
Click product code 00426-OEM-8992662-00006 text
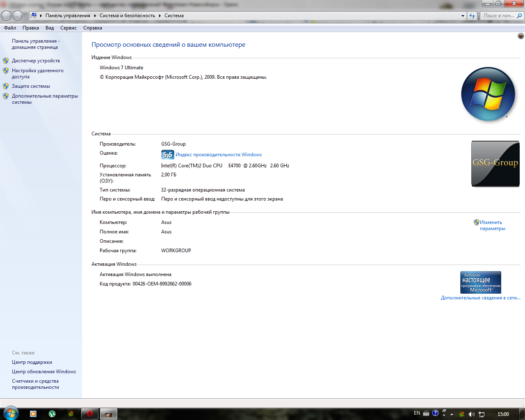click(x=162, y=284)
